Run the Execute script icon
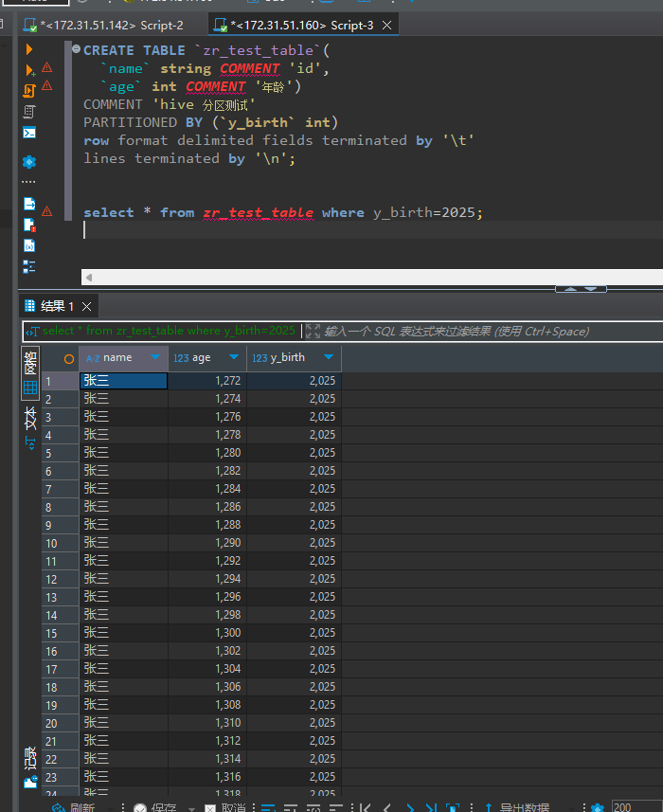663x812 pixels. 29,91
